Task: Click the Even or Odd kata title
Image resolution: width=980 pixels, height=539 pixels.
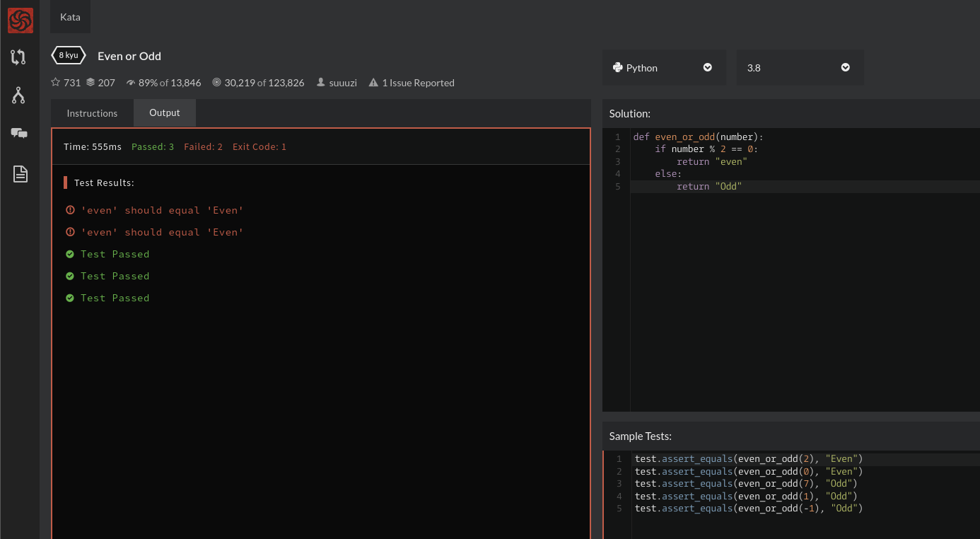Action: [129, 56]
